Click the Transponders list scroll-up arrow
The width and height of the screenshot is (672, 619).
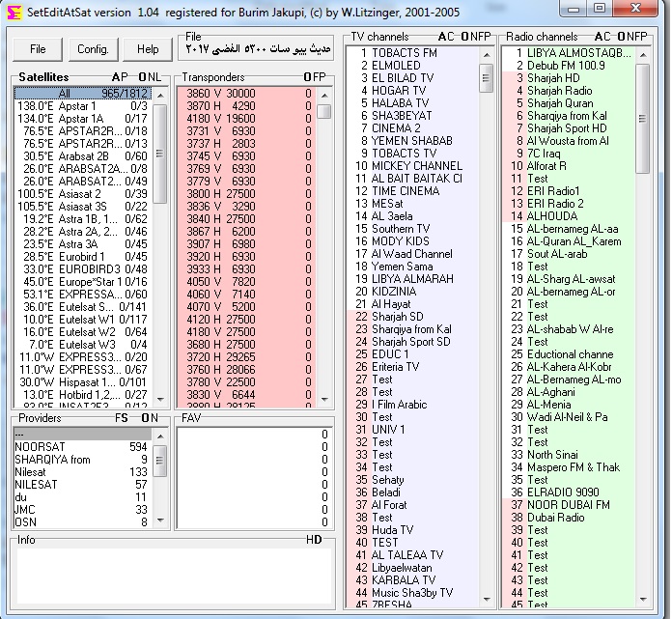324,94
